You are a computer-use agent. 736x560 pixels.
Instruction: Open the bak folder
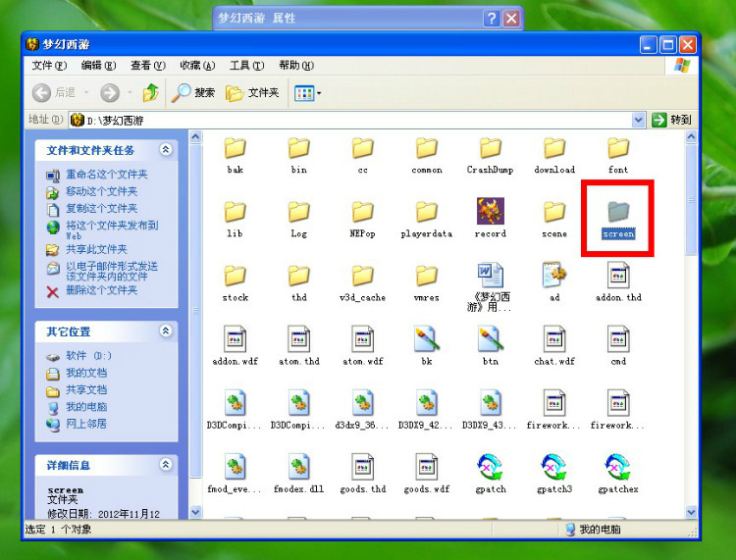[235, 155]
